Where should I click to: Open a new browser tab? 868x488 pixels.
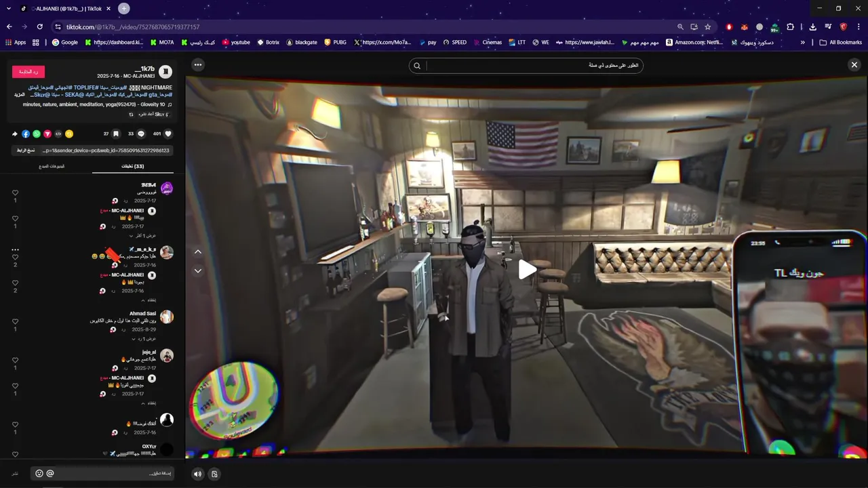click(x=124, y=8)
